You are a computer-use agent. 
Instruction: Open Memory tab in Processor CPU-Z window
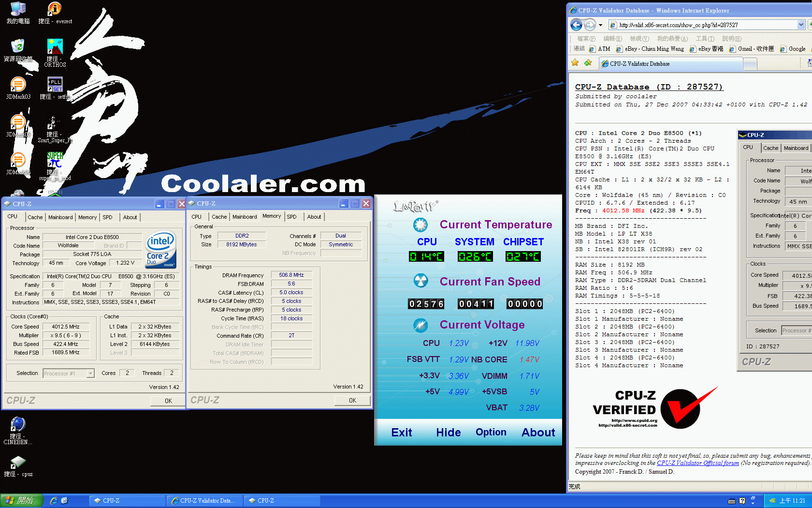87,217
